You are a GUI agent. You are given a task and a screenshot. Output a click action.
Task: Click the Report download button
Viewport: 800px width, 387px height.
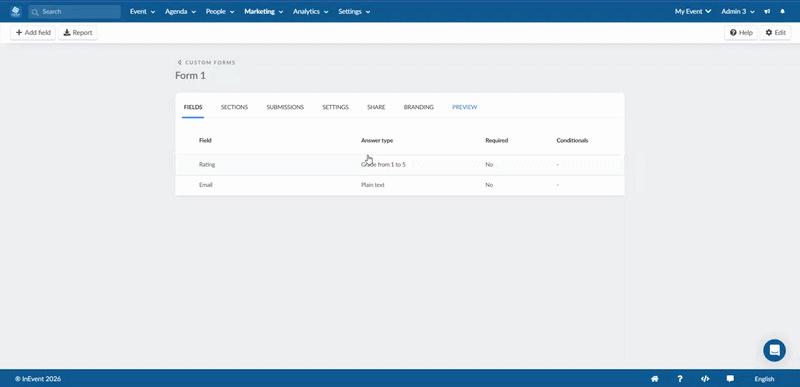click(78, 33)
